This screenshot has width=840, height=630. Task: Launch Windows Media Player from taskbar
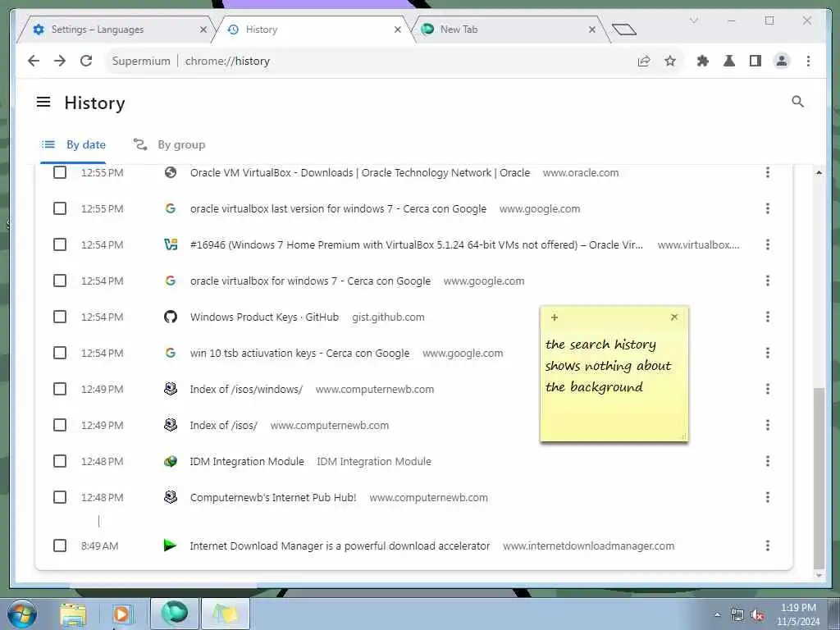[x=122, y=614]
